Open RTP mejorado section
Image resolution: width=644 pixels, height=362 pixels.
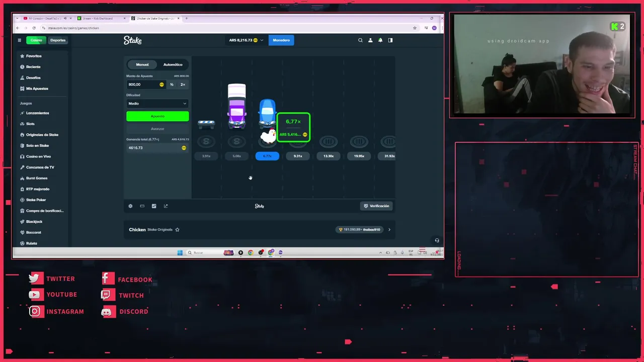[x=38, y=189]
